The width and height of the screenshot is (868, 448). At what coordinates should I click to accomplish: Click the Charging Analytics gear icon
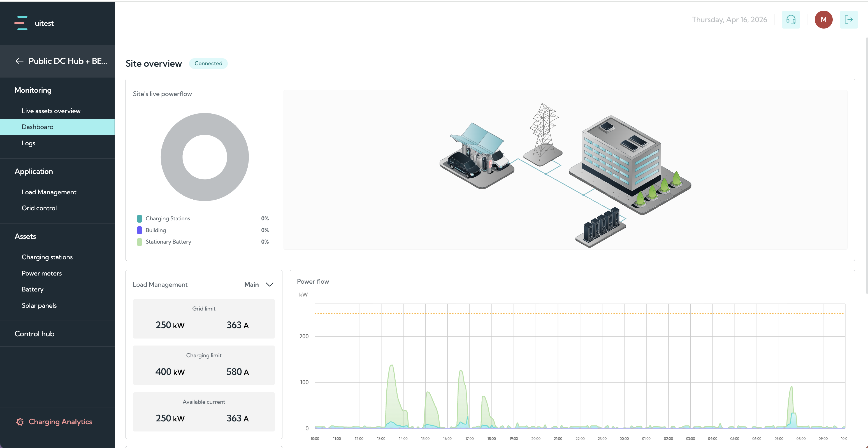pyautogui.click(x=20, y=422)
